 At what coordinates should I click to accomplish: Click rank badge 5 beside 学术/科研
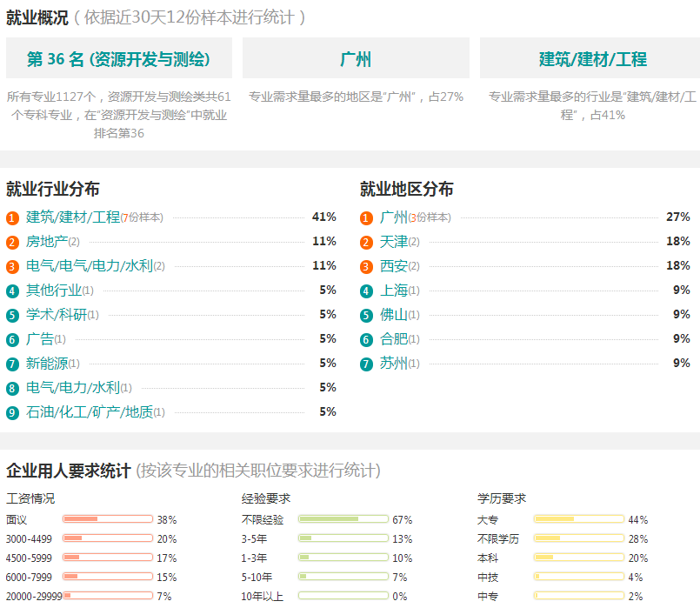(x=12, y=316)
